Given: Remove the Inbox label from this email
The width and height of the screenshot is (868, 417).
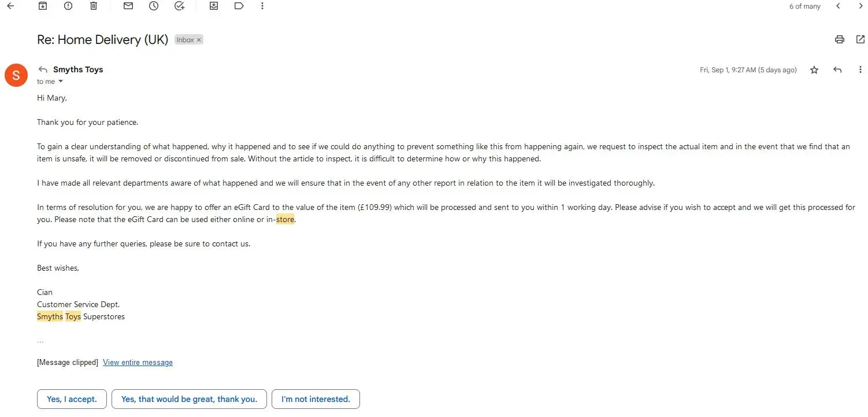Looking at the screenshot, I should point(199,40).
